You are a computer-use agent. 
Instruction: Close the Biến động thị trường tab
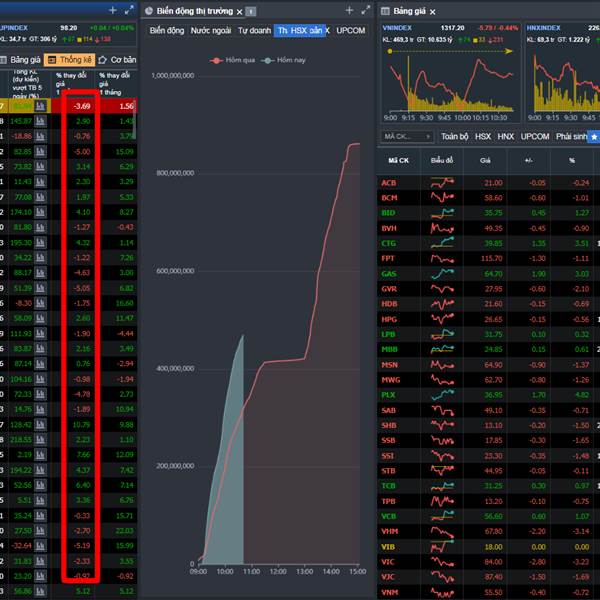pos(239,12)
